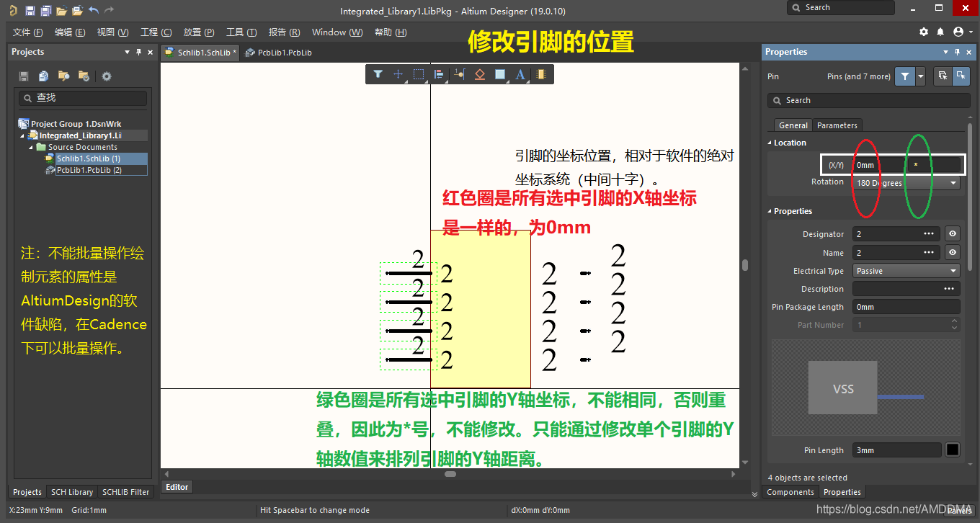Viewport: 980px width, 523px height.
Task: Click the selection filter funnel in canvas toolbar
Action: [378, 74]
